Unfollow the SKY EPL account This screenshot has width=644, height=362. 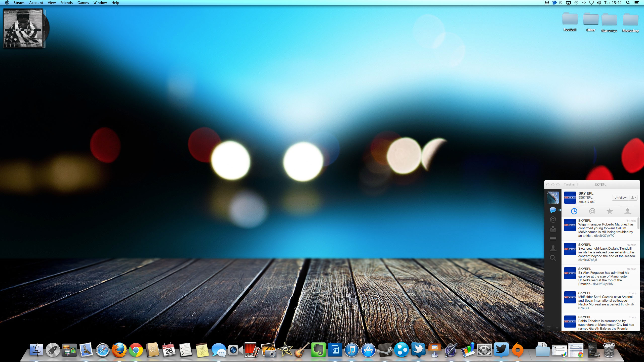pos(620,198)
